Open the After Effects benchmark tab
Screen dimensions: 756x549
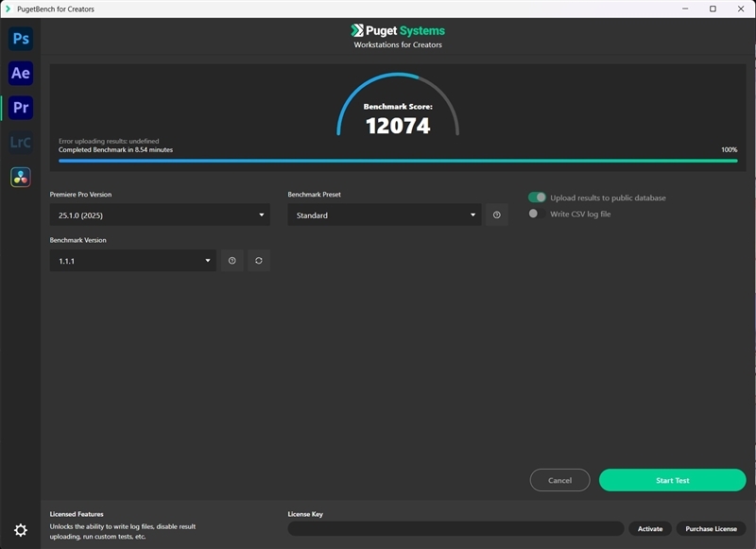(19, 74)
